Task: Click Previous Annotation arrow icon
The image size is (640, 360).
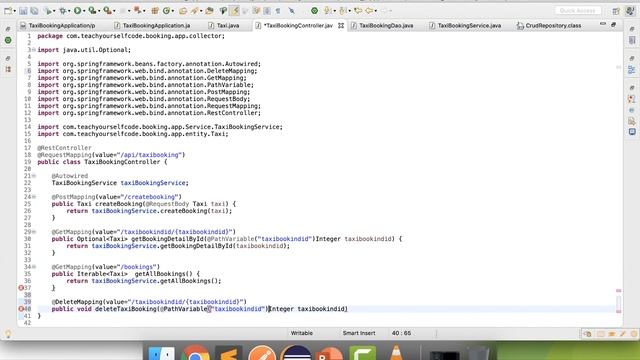Action: click(342, 11)
